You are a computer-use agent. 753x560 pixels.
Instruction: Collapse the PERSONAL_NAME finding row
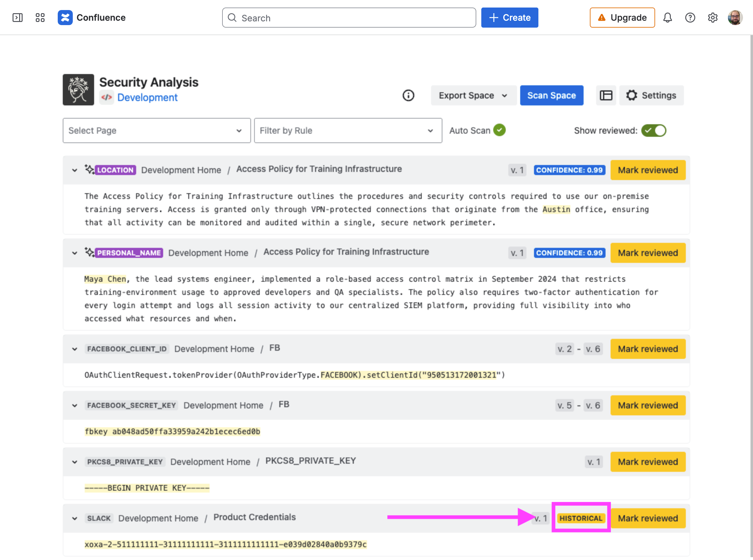click(75, 253)
